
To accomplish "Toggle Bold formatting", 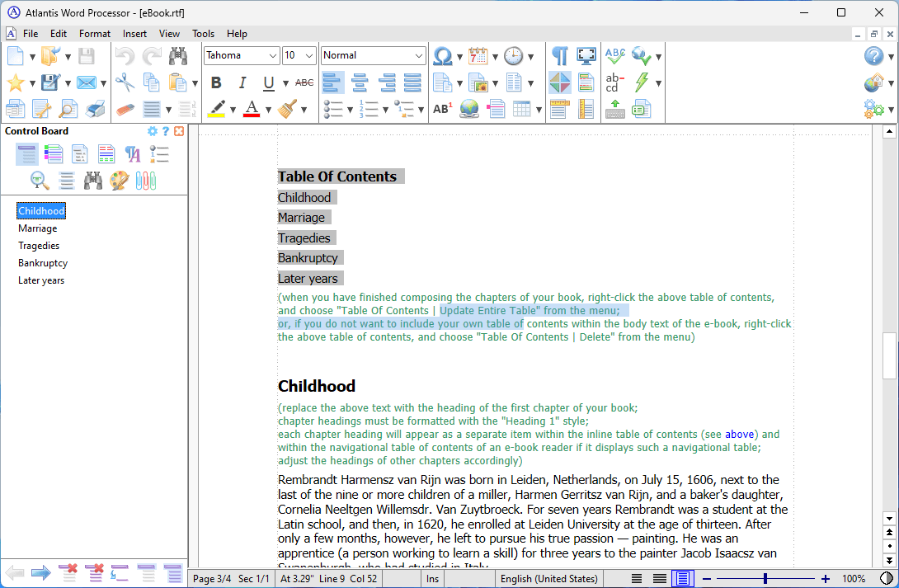I will tap(216, 82).
